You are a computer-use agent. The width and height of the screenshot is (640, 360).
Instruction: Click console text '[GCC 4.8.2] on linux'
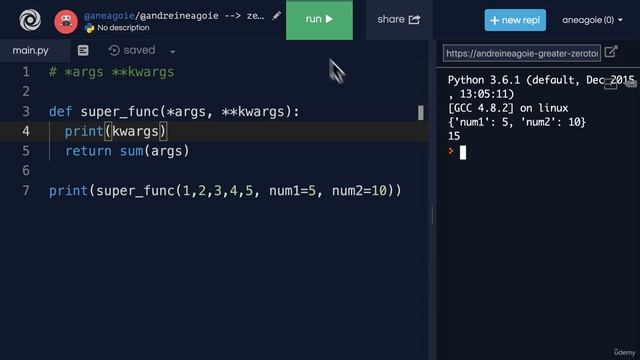click(508, 108)
